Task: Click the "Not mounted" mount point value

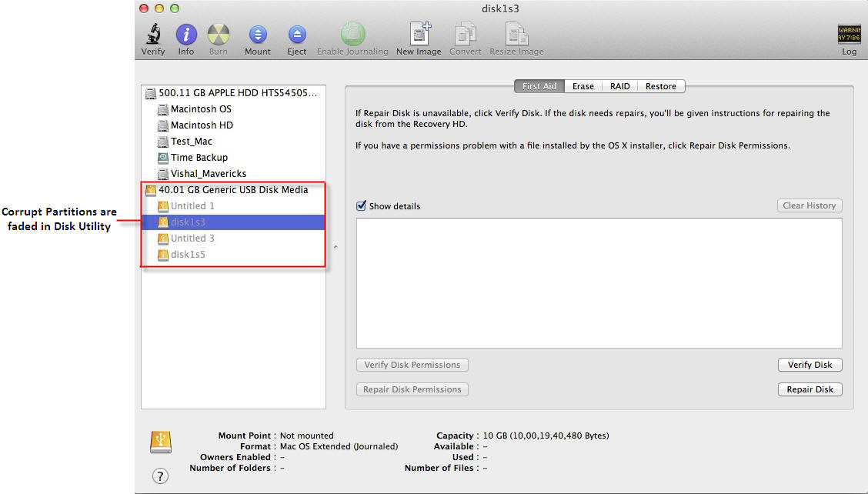Action: pyautogui.click(x=307, y=436)
